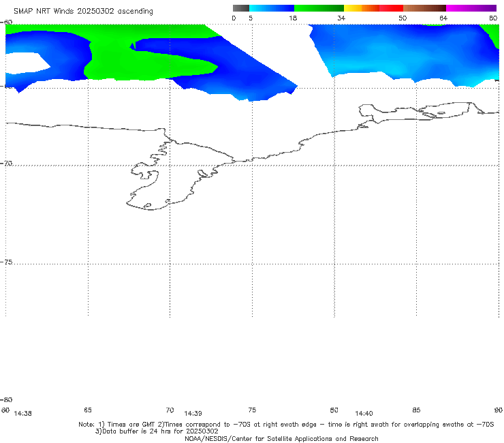Screen dimensions: 504x443
Task: Click the longitude label '85'
Action: tap(416, 410)
